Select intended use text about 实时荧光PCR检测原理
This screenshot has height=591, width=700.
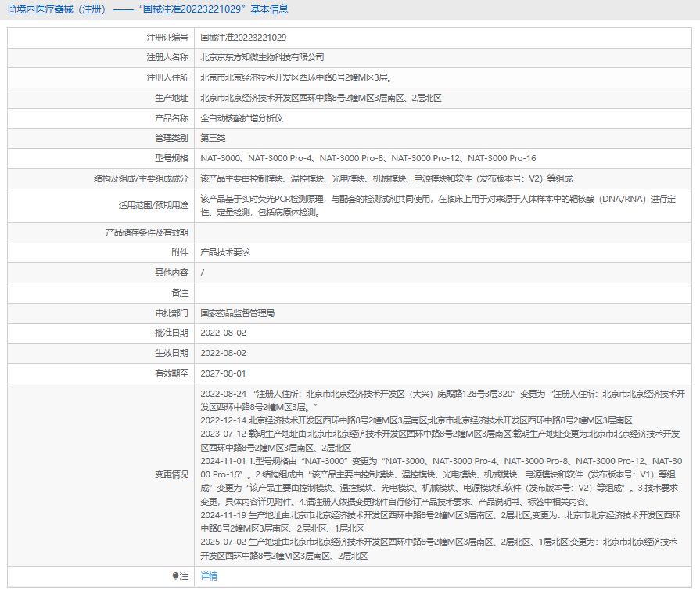(x=438, y=206)
